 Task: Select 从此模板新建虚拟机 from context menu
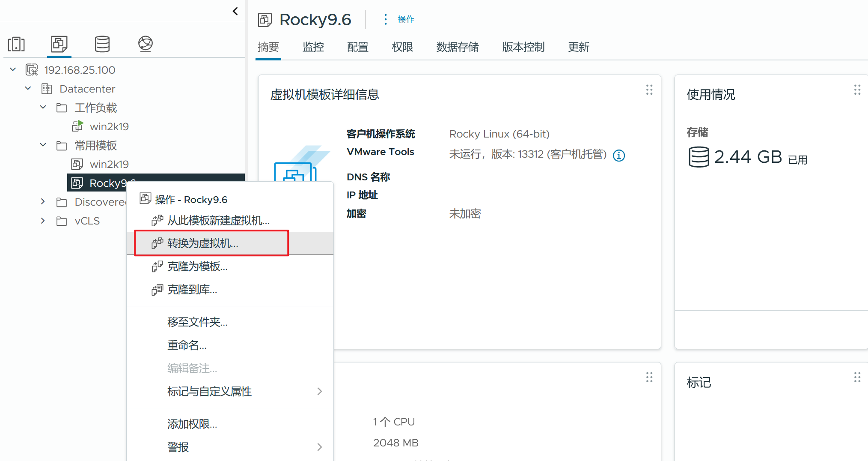(x=230, y=220)
